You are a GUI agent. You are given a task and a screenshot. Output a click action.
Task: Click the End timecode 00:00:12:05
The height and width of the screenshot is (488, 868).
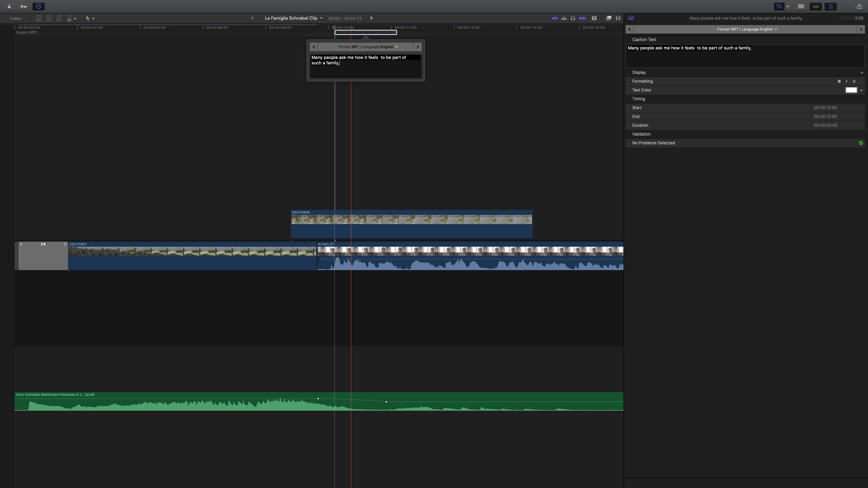point(825,117)
